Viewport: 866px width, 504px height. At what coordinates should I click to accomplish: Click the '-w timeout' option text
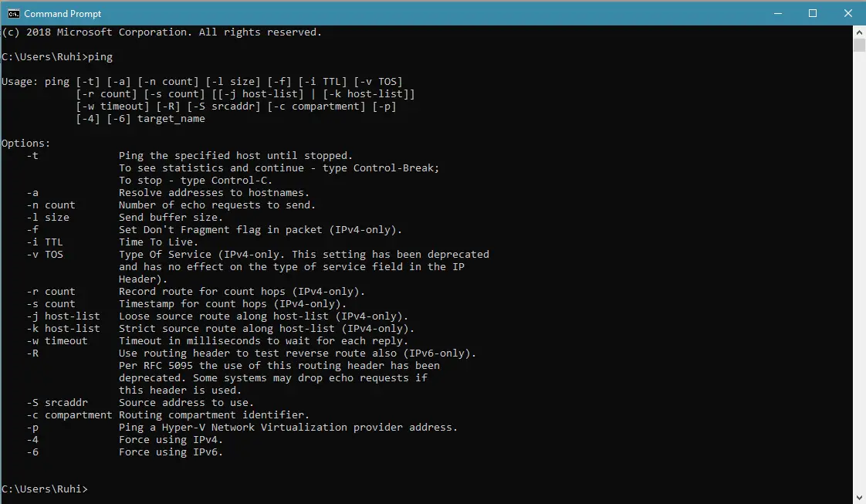pos(57,340)
